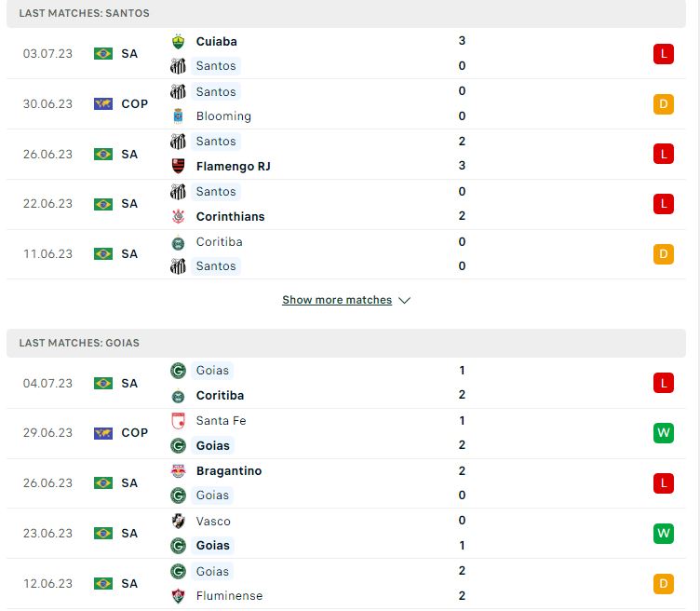The image size is (700, 611).
Task: Click the Corinthians crest icon
Action: [x=178, y=217]
